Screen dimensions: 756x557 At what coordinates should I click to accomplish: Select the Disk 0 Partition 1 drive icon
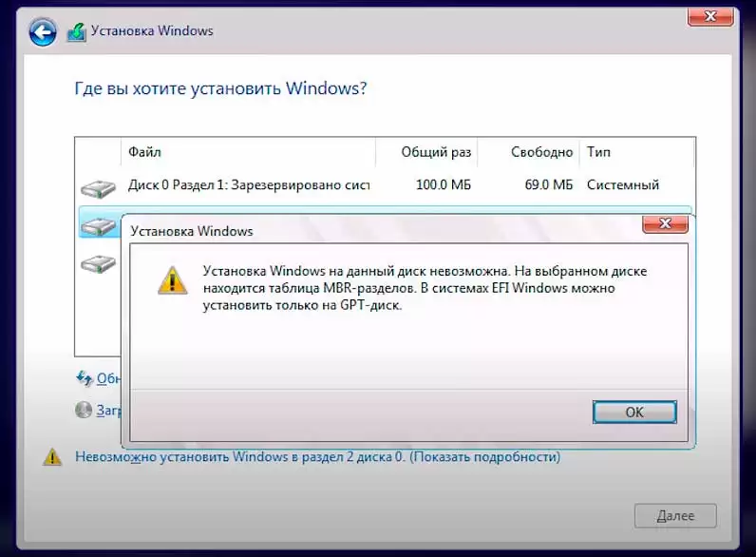tap(99, 188)
